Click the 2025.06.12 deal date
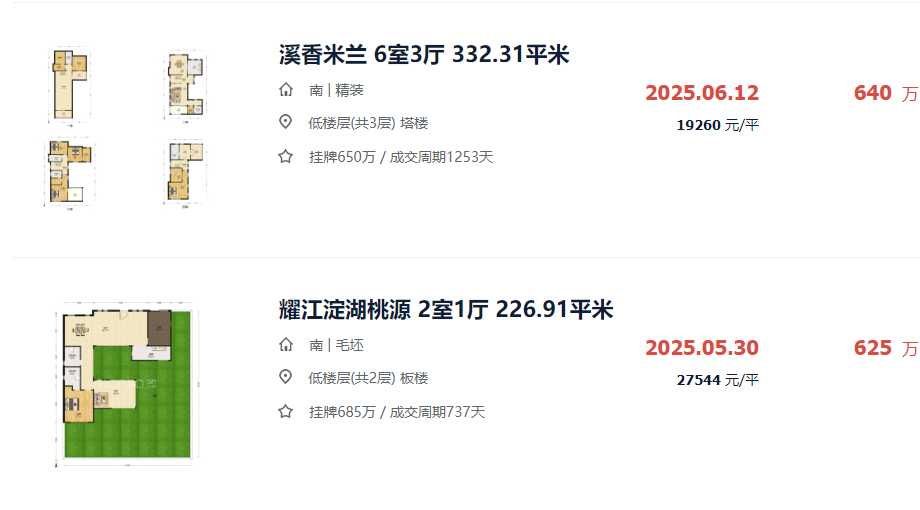This screenshot has height=510, width=920. tap(702, 93)
